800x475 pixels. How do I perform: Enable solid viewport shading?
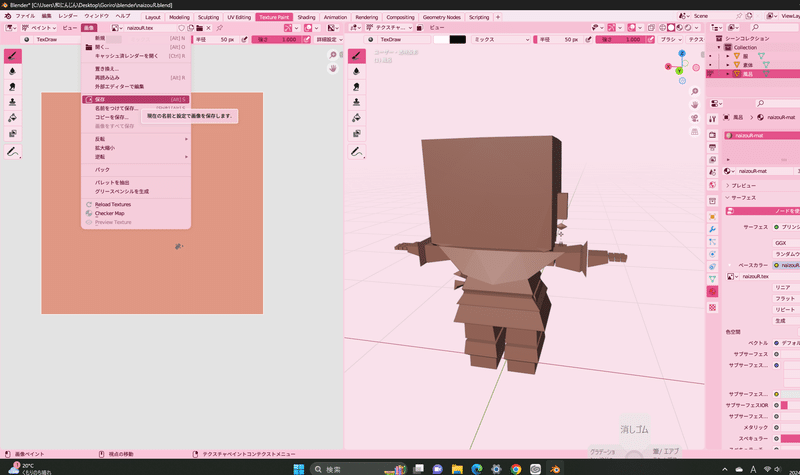(671, 28)
